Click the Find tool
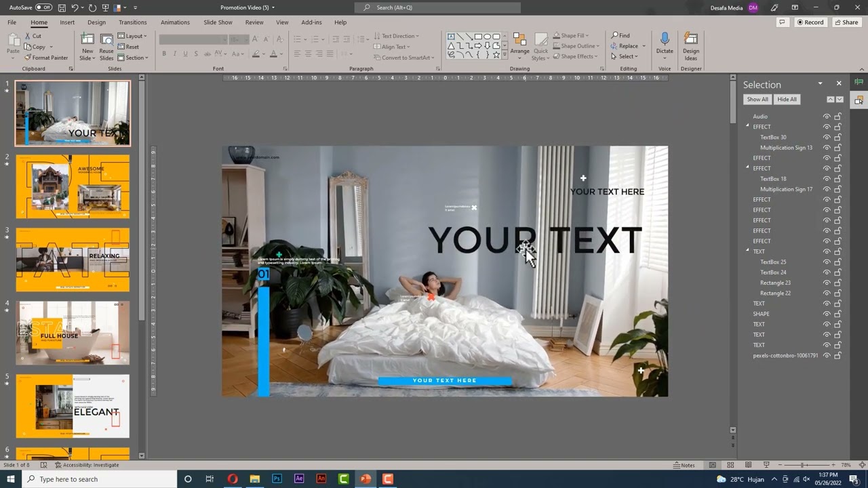This screenshot has height=488, width=868. tap(620, 35)
